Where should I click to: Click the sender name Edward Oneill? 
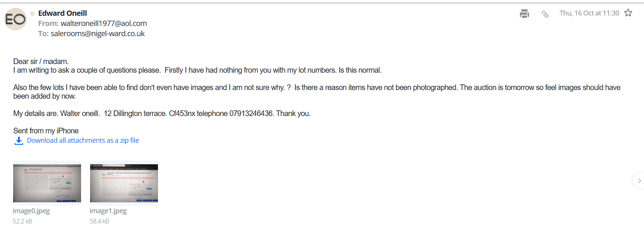[x=63, y=13]
